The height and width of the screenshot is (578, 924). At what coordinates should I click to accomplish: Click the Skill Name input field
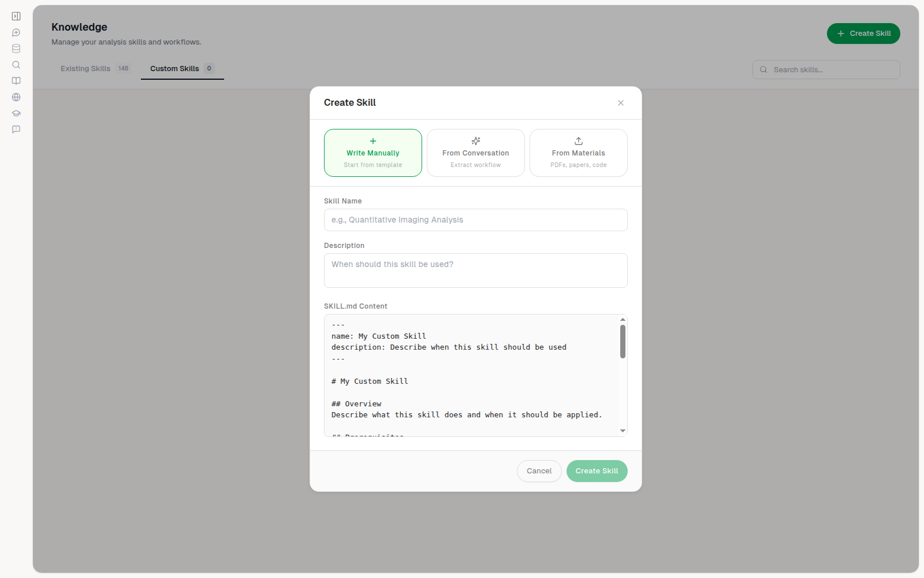pos(476,220)
